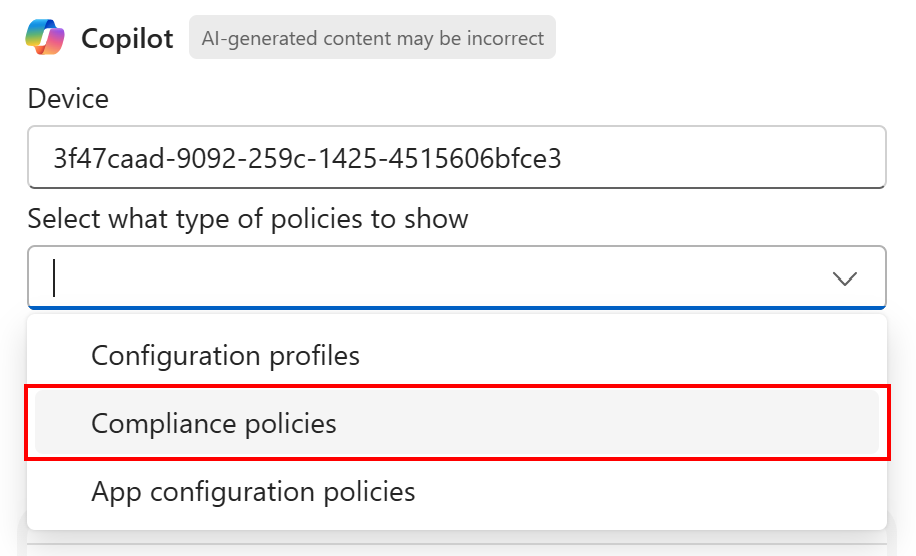Click the 'Select what type of policies' label
The image size is (916, 556).
pyautogui.click(x=248, y=218)
